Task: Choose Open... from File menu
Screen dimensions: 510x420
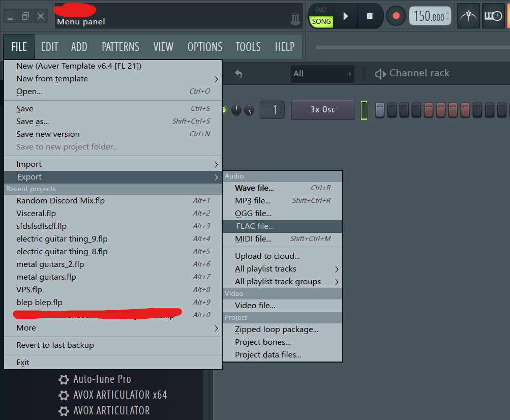Action: click(x=113, y=92)
